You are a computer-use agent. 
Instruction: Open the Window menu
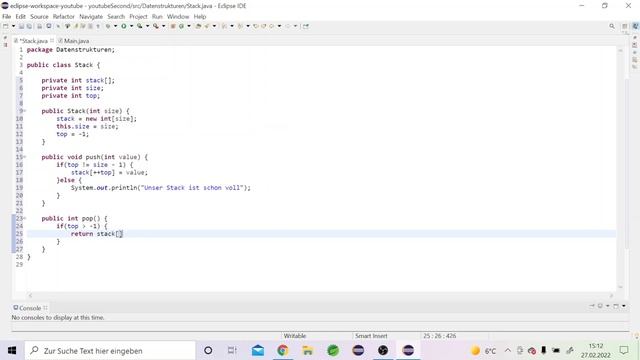[178, 17]
